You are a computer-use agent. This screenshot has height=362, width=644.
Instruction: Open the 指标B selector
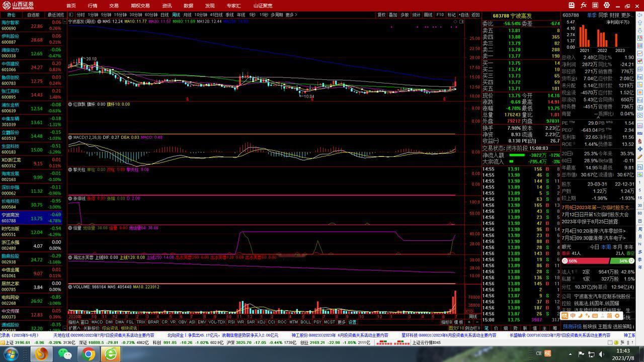(x=446, y=322)
